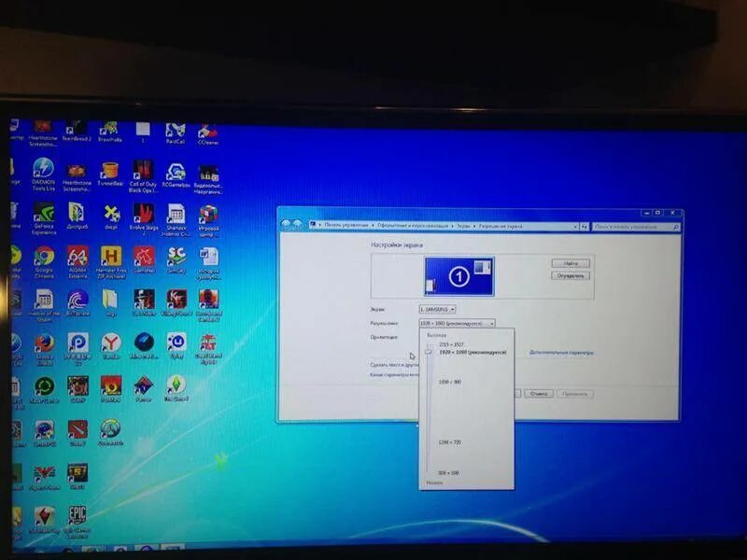Open the Rubik's cube game shortcut

(208, 221)
